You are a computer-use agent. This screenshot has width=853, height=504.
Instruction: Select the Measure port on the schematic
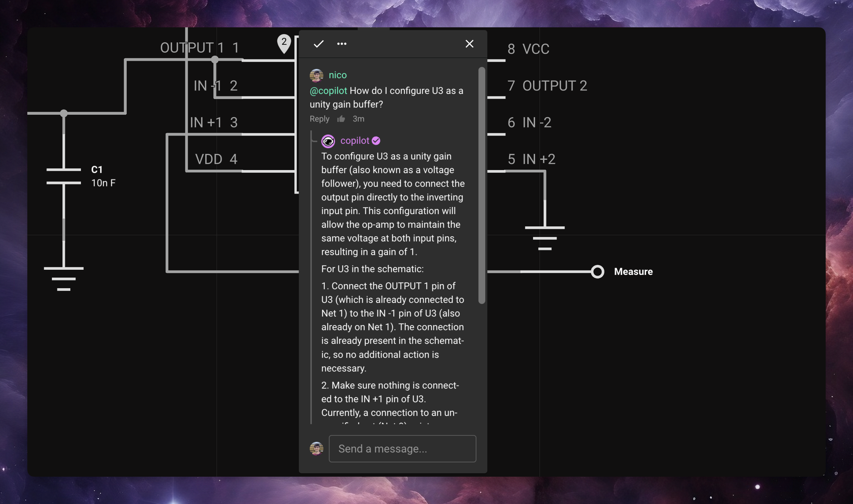597,271
